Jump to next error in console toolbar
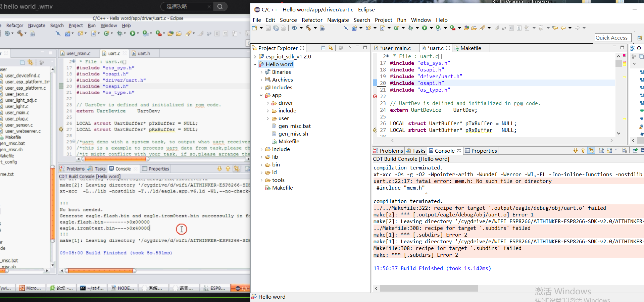This screenshot has height=302, width=644. [576, 151]
